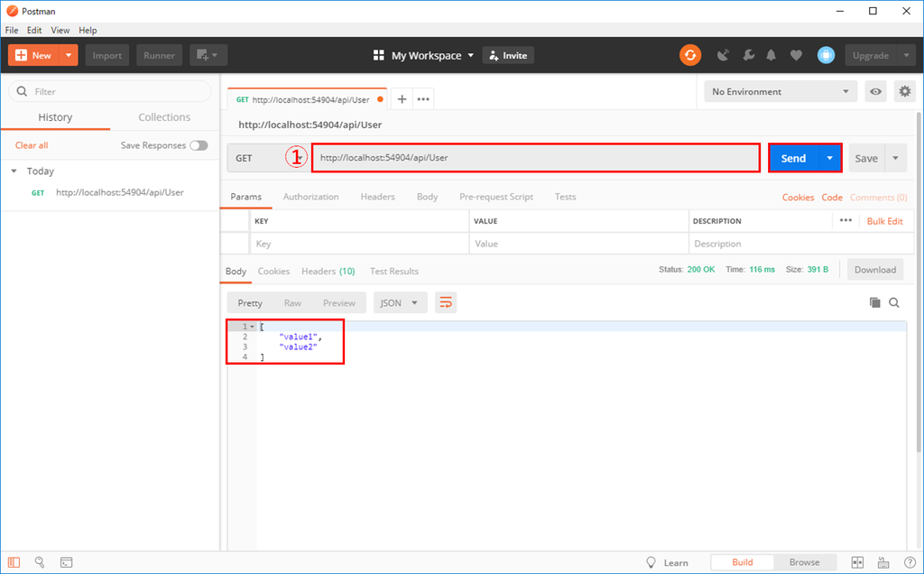Screen dimensions: 924x574
Task: Open the tab options ellipsis menu
Action: pyautogui.click(x=423, y=99)
